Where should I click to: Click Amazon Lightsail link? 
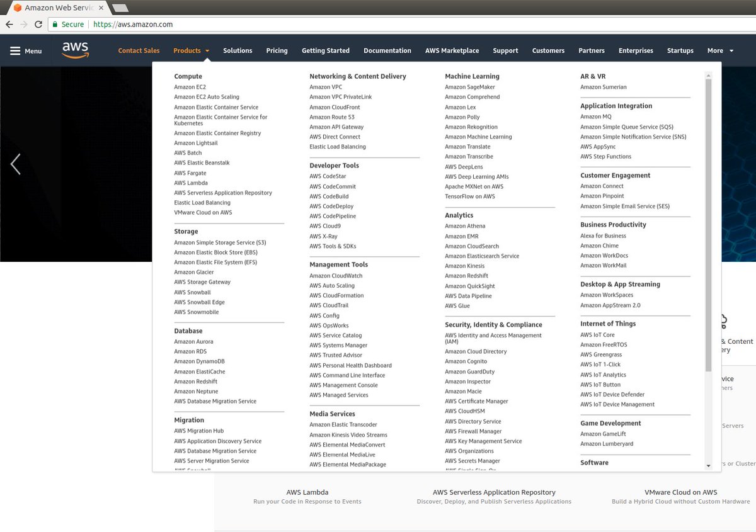point(196,143)
